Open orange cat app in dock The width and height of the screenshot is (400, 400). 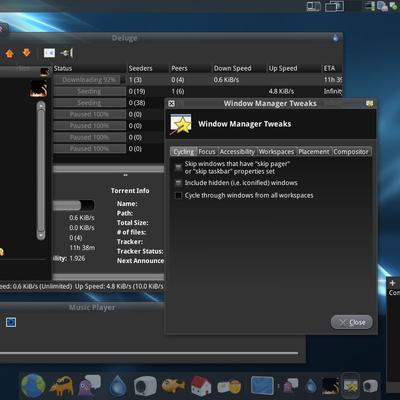[61, 386]
